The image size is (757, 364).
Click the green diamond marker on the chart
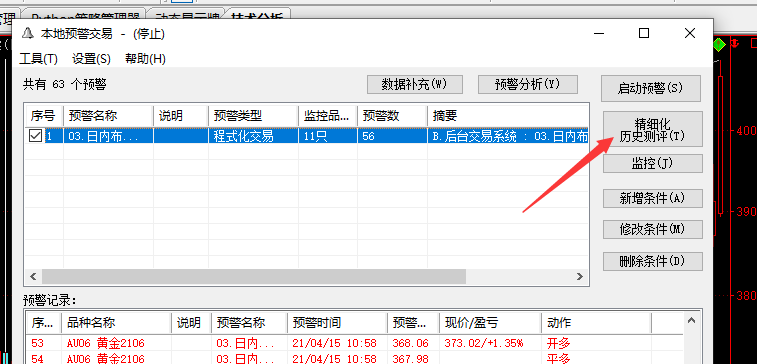coord(719,45)
